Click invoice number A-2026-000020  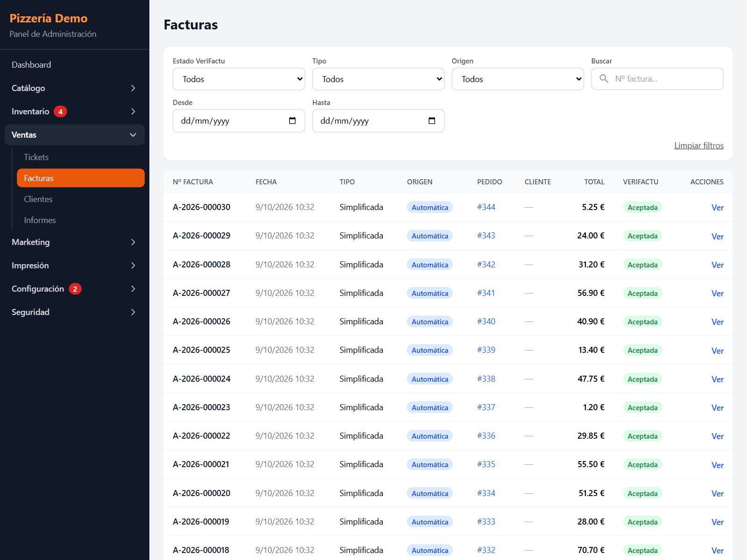(x=202, y=493)
